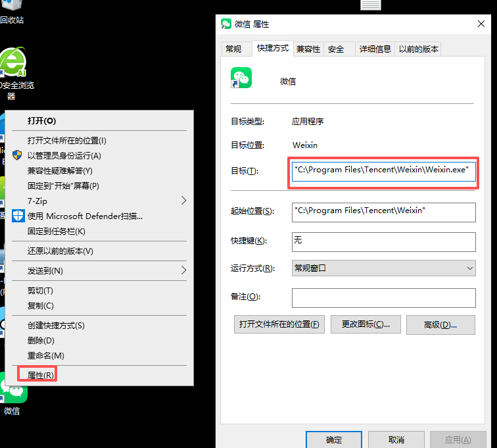Viewport: 497px width, 448px height.
Task: Click the 快捷键(K) input field
Action: point(383,242)
